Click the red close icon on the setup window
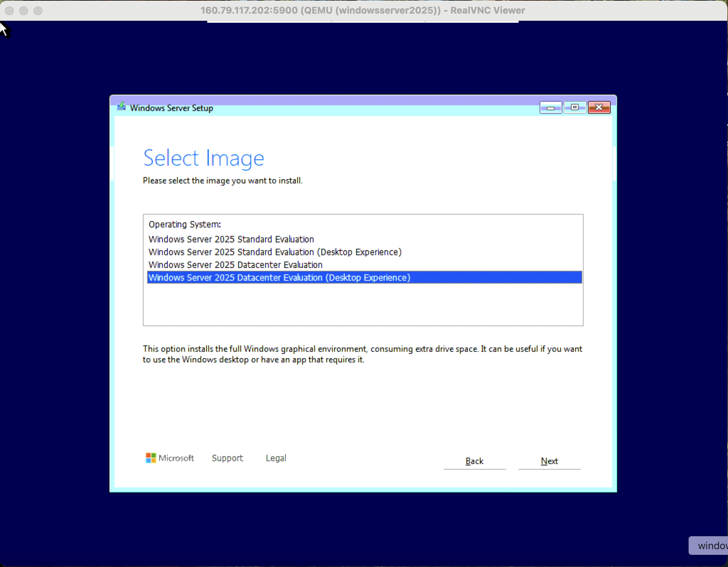The height and width of the screenshot is (567, 728). click(x=599, y=107)
